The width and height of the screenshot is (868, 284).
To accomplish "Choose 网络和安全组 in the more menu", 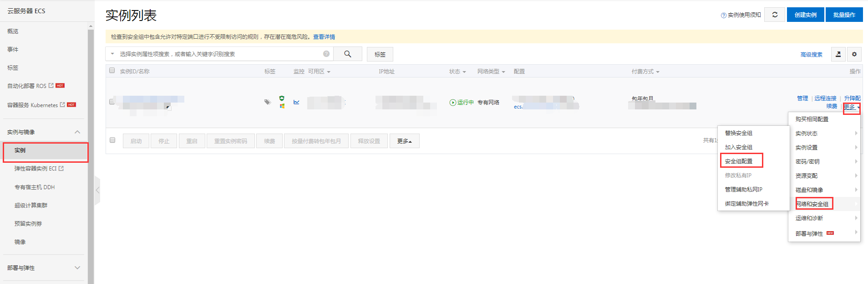I will pyautogui.click(x=812, y=204).
